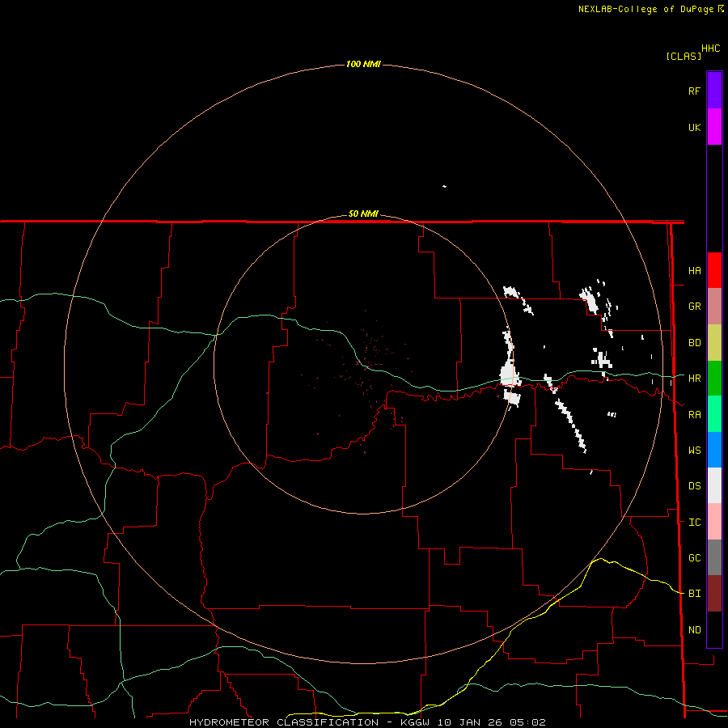
Task: Click the RF purple legend swatch
Action: click(x=714, y=91)
